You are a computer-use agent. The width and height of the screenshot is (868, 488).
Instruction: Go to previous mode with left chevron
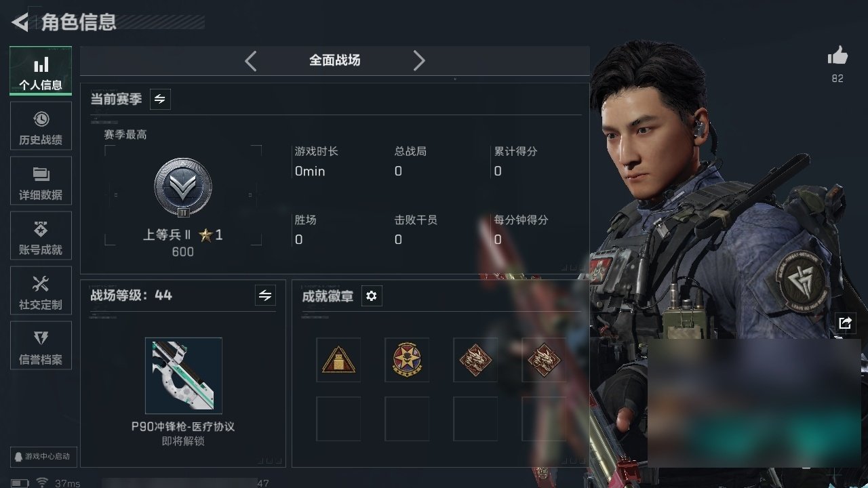(x=251, y=61)
